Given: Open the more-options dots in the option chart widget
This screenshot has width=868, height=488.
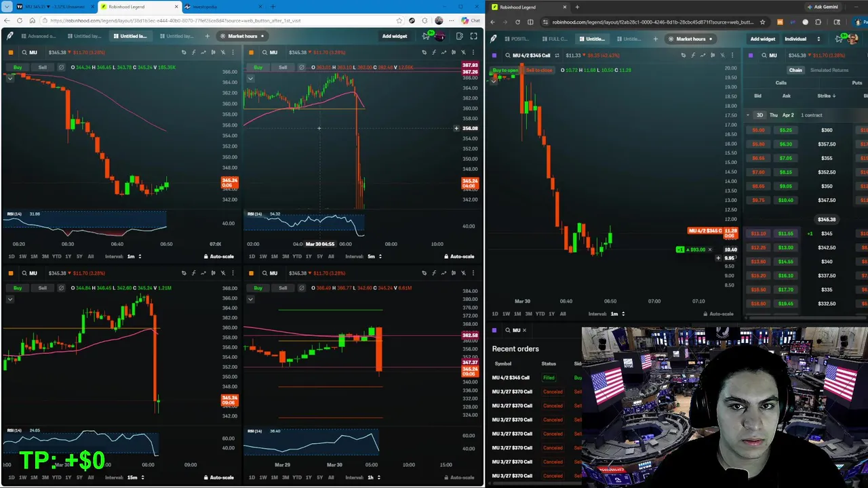Looking at the screenshot, I should (x=732, y=55).
